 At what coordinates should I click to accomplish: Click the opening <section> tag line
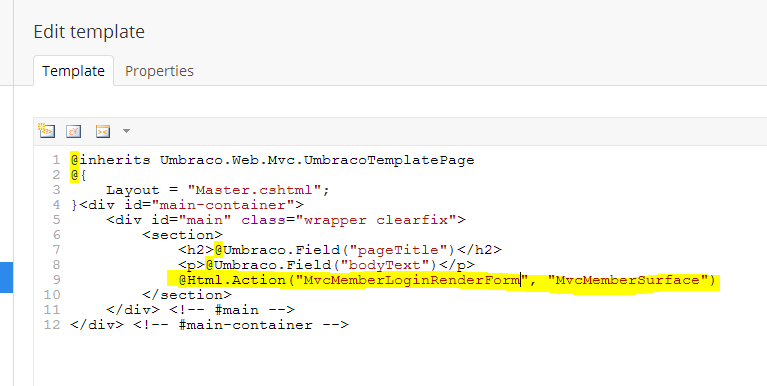tap(182, 235)
